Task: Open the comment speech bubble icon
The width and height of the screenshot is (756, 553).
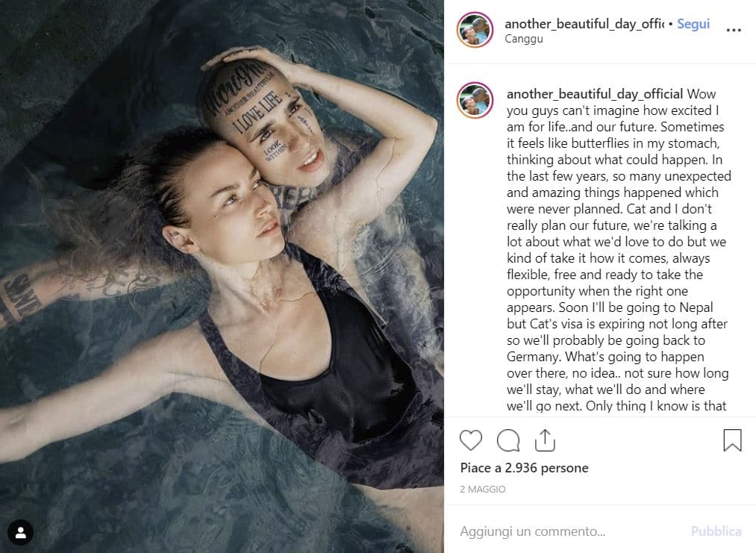Action: [508, 440]
